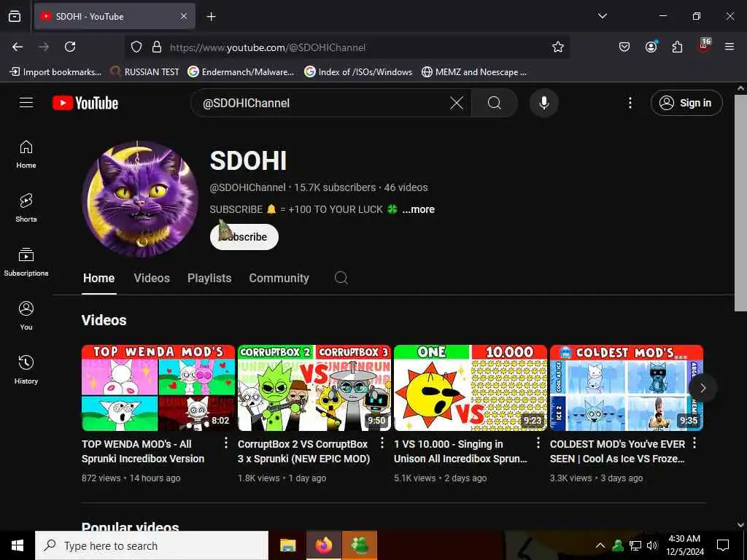Open the Firefox application menu
Screen dimensions: 747x560
(x=729, y=47)
